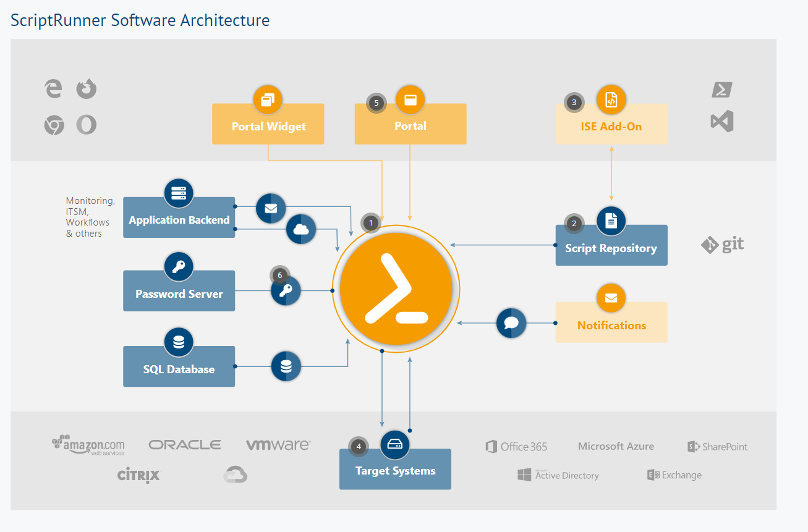808x532 pixels.
Task: Click the Notifications envelope icon
Action: [x=611, y=298]
